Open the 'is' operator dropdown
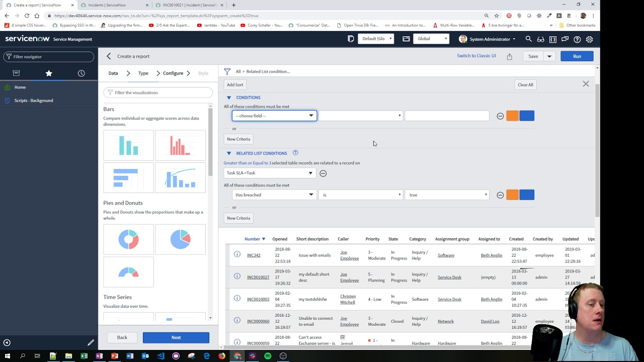The width and height of the screenshot is (644, 362). [x=361, y=195]
